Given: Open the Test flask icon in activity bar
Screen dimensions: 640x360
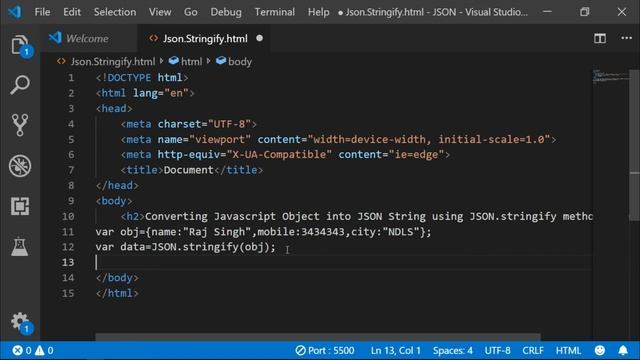Looking at the screenshot, I should 20,247.
